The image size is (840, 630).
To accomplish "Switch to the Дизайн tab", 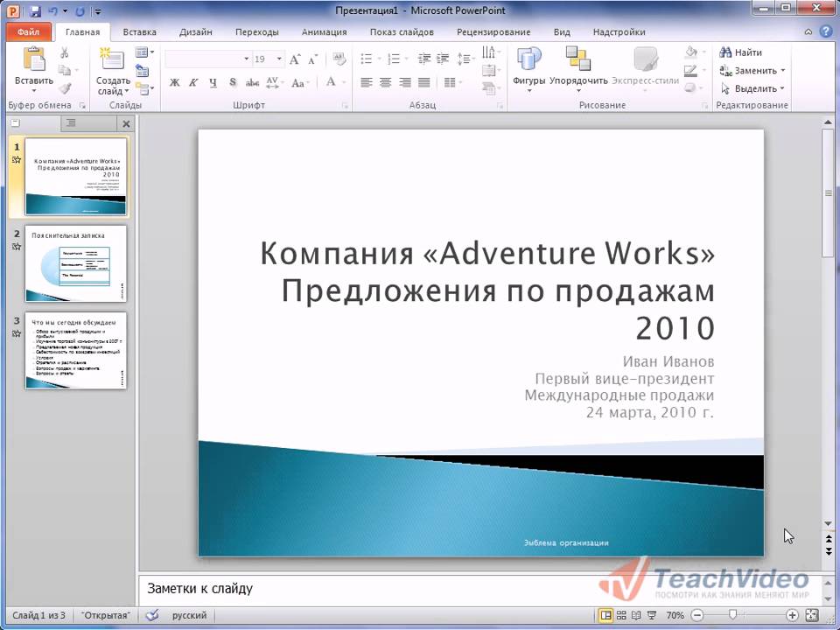I will click(195, 31).
